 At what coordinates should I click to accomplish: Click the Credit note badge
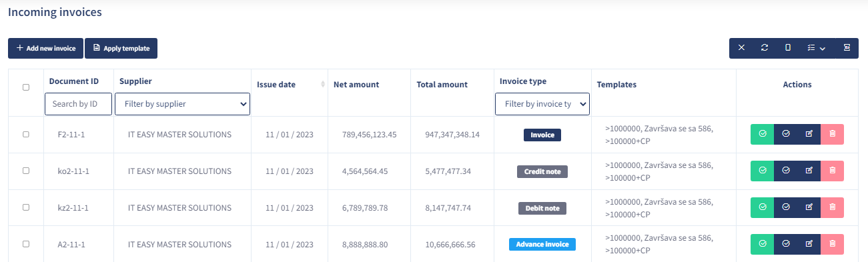[x=542, y=171]
